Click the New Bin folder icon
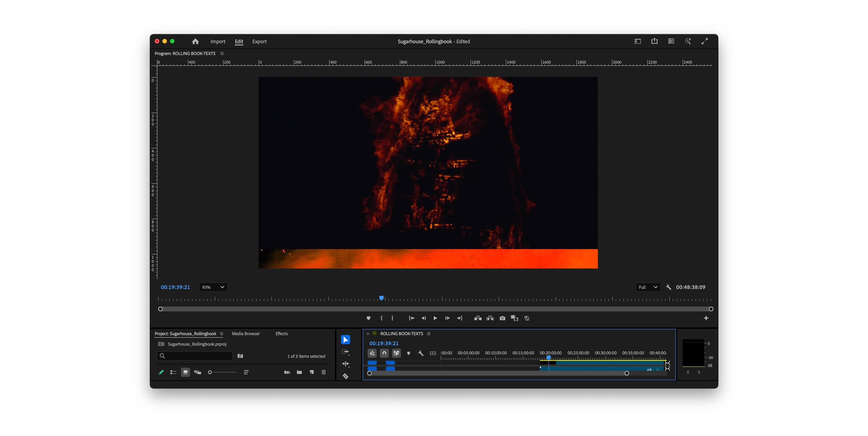 click(299, 372)
